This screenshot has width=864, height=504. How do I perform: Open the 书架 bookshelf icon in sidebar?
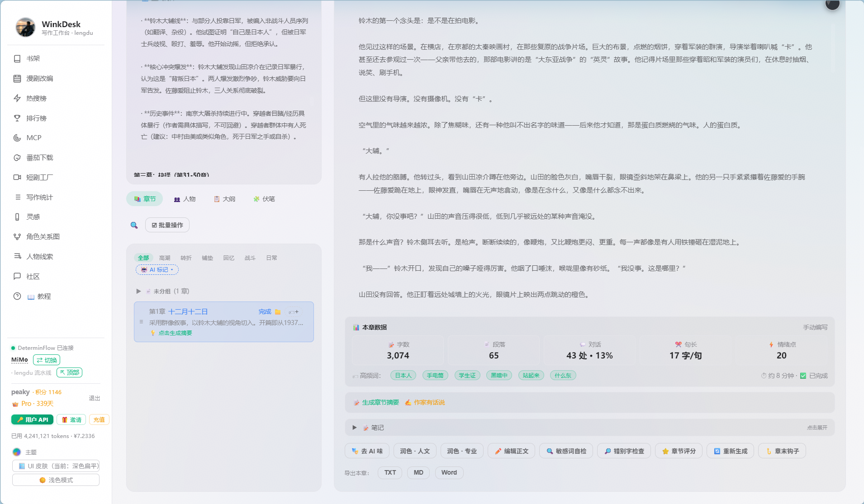pos(17,59)
